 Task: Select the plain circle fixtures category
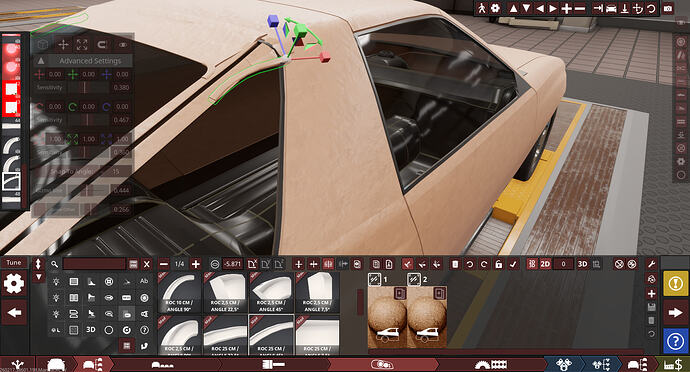[109, 330]
